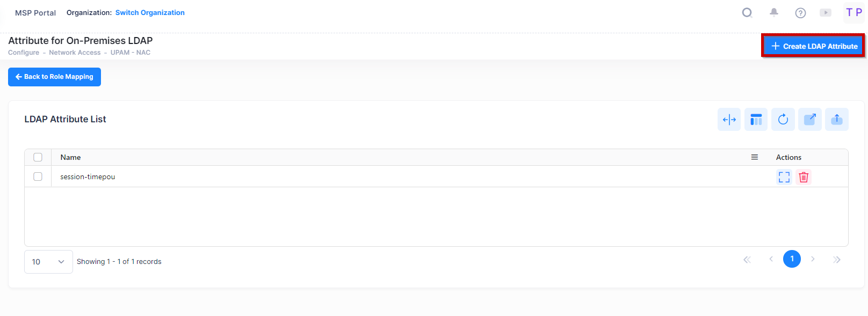Open the Name column filter menu
This screenshot has width=868, height=316.
(x=755, y=157)
